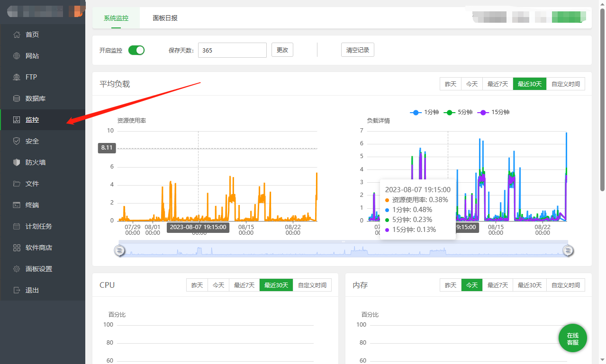Click the calendar icon beside 计划任务

coord(17,226)
